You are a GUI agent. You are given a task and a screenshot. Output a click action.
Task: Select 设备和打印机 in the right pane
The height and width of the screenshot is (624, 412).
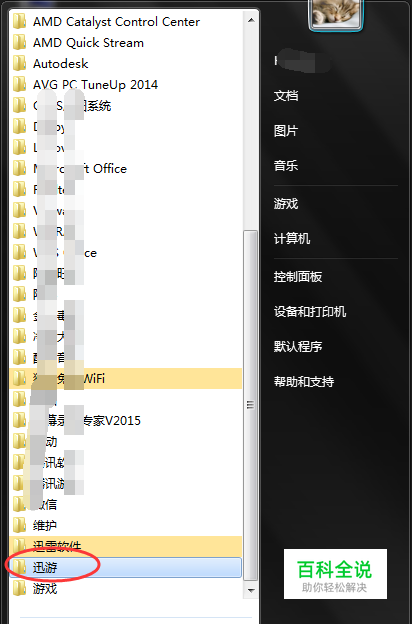[x=310, y=312]
